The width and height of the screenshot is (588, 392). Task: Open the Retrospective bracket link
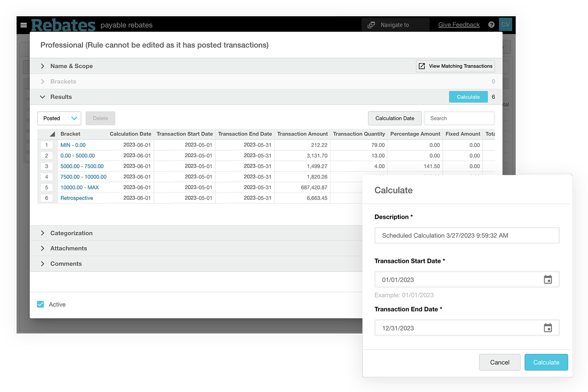[76, 198]
